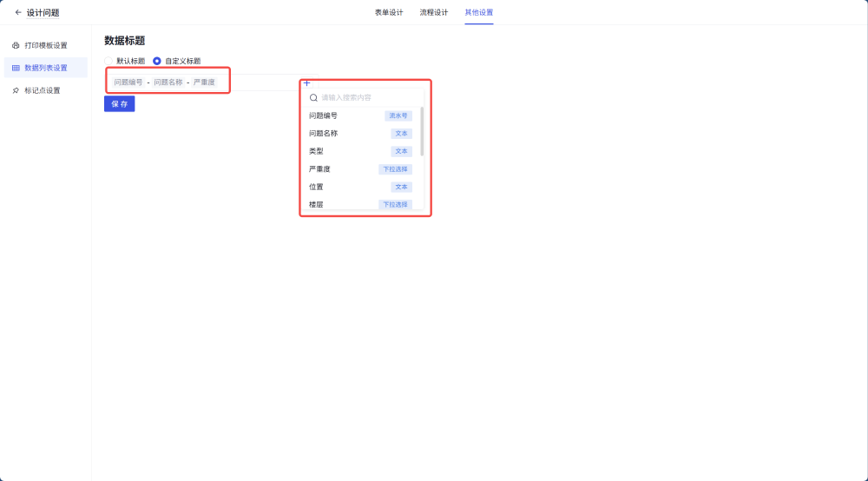Click the plus icon to add a field
This screenshot has height=481, width=868.
[x=306, y=82]
